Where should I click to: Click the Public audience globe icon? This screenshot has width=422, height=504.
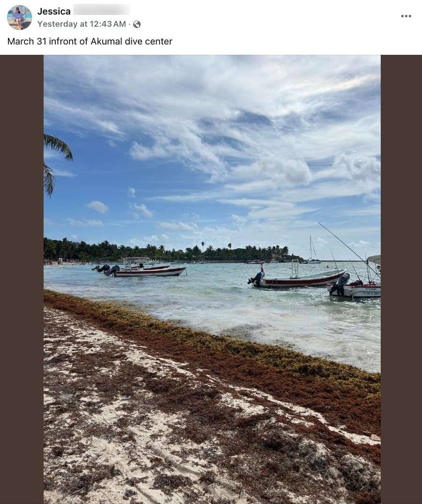point(137,24)
